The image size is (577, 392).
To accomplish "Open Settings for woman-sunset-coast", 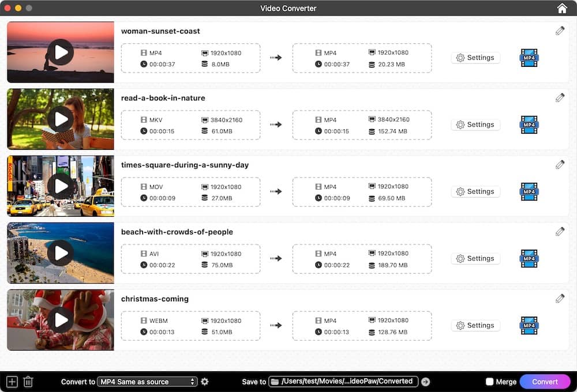I will point(475,58).
